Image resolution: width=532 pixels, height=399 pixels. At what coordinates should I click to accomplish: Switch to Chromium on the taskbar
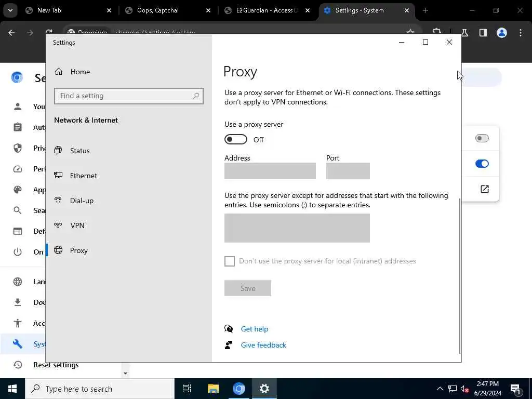coord(239,389)
